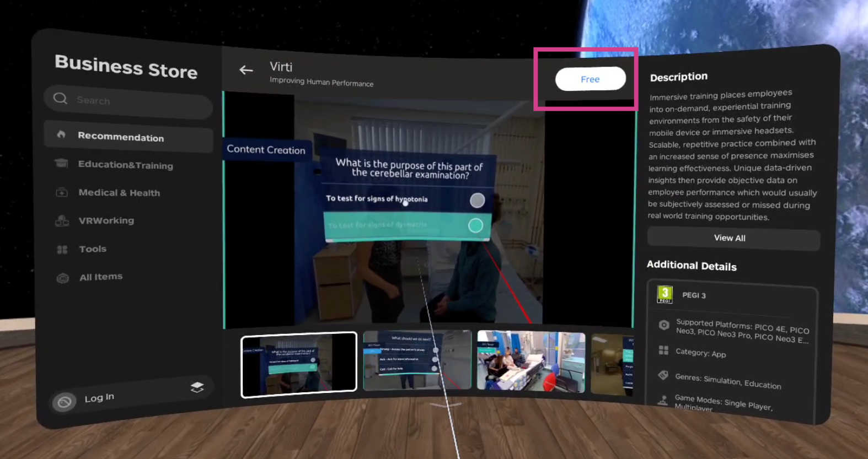
Task: Click the Free button to get Virti
Action: [x=590, y=79]
